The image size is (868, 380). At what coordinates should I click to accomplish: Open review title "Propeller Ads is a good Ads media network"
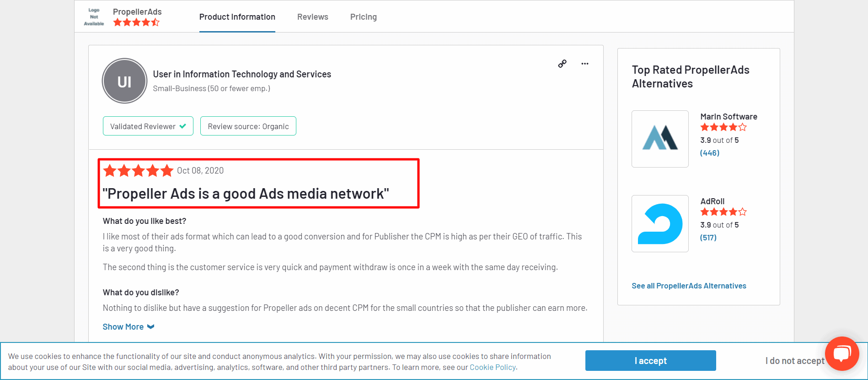point(246,194)
